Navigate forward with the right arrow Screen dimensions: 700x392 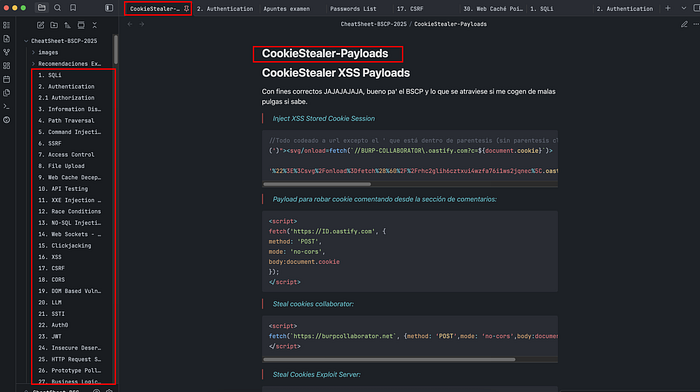tap(142, 24)
